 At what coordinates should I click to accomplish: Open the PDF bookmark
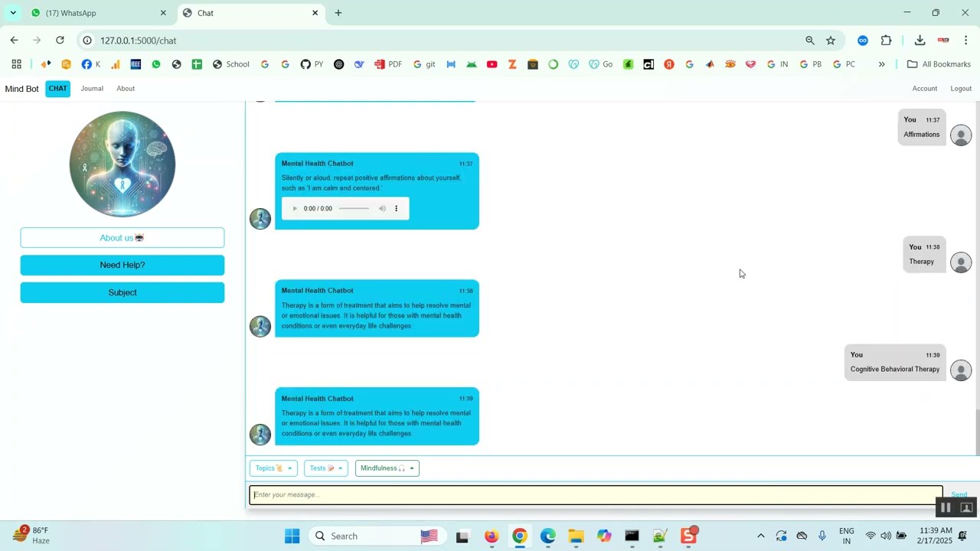click(x=388, y=64)
